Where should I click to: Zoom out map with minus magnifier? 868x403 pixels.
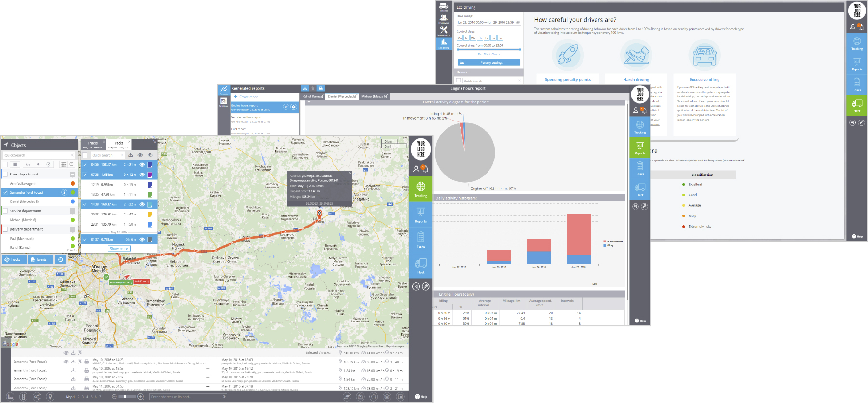pyautogui.click(x=114, y=397)
